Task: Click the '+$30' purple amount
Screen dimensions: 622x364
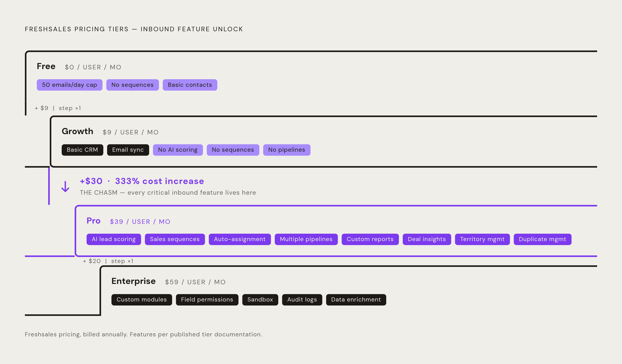Action: click(91, 181)
